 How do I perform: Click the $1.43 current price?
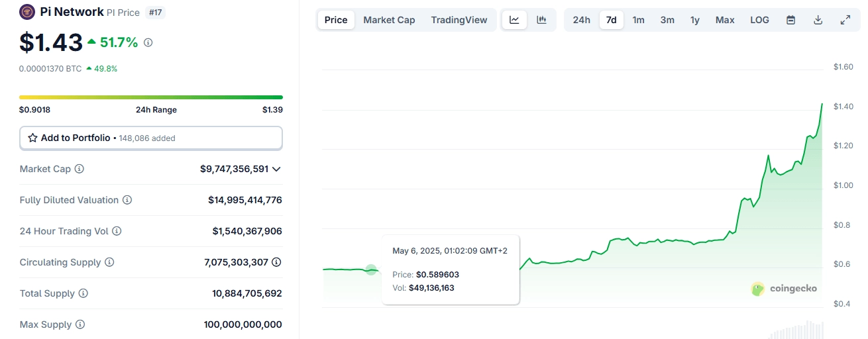pyautogui.click(x=51, y=42)
